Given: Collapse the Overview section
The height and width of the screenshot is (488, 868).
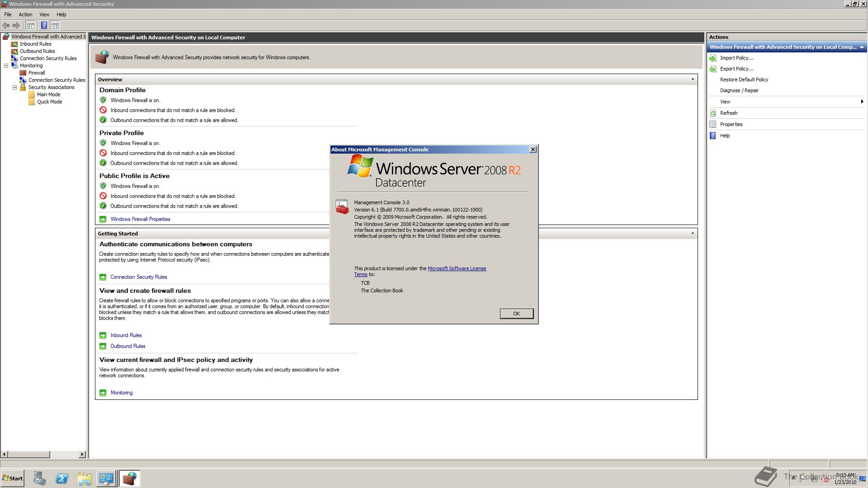Looking at the screenshot, I should (693, 80).
